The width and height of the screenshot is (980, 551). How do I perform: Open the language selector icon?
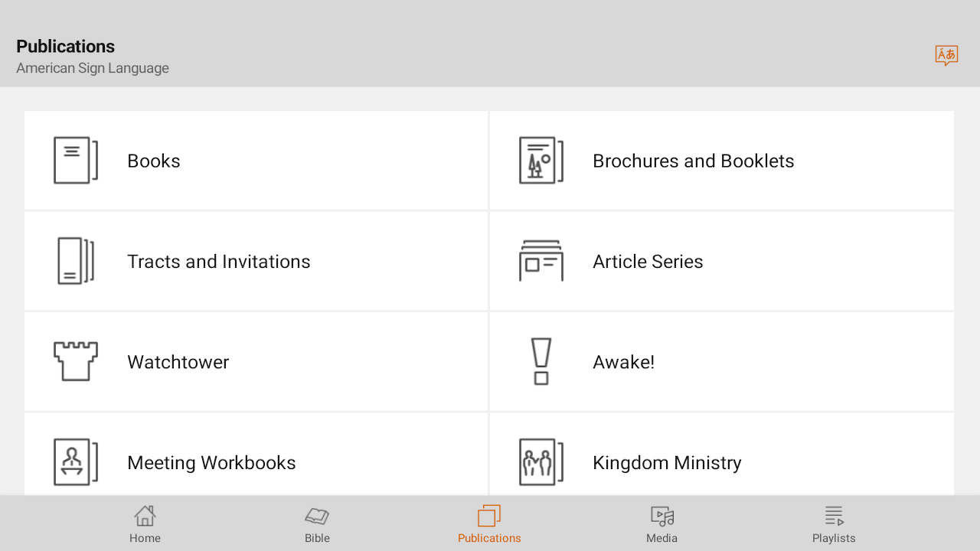tap(946, 55)
